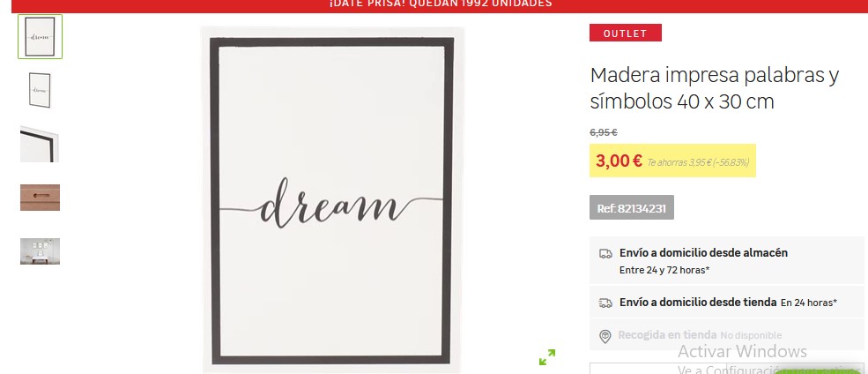868x374 pixels.
Task: Select the first dream frame thumbnail
Action: click(x=40, y=36)
